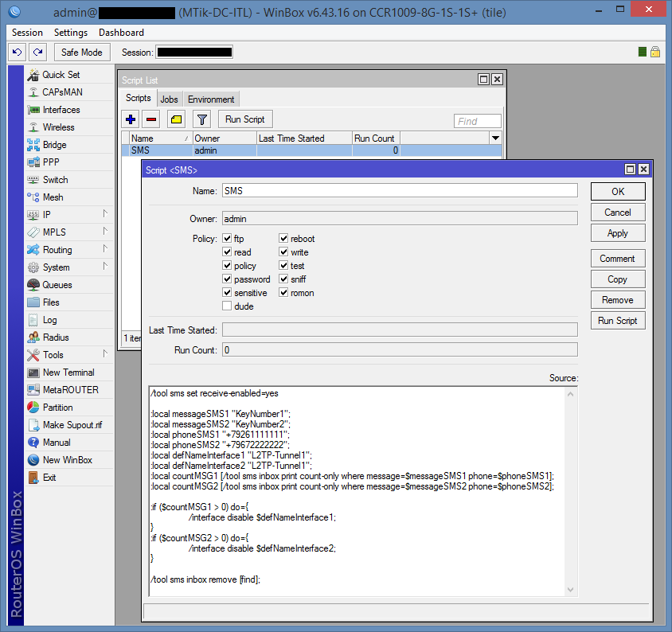This screenshot has height=632, width=672.
Task: Click the Apply button
Action: pos(617,233)
